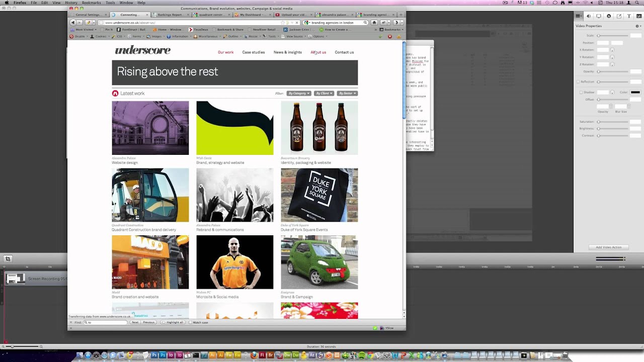Click the yellow warning icon in Web Developer toolbar

[399, 36]
